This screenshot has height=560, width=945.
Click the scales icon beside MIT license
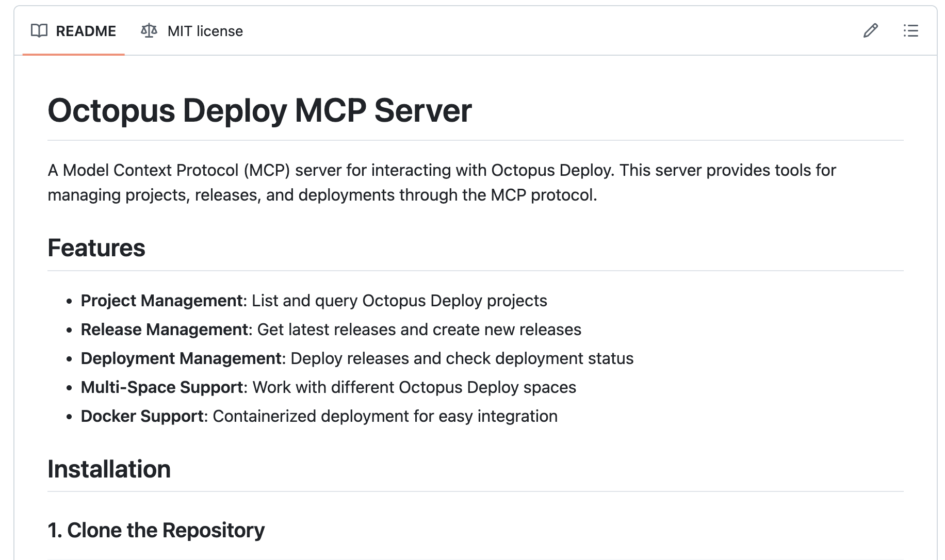click(149, 31)
